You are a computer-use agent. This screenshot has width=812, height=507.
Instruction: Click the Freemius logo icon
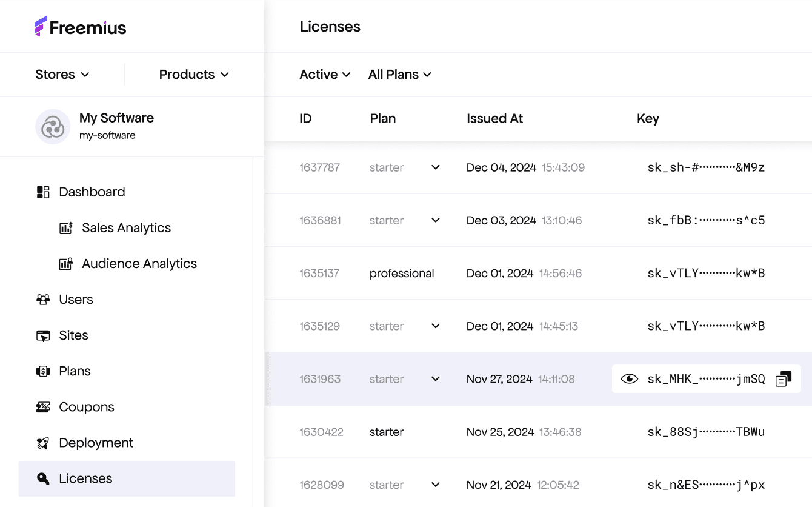pyautogui.click(x=41, y=27)
